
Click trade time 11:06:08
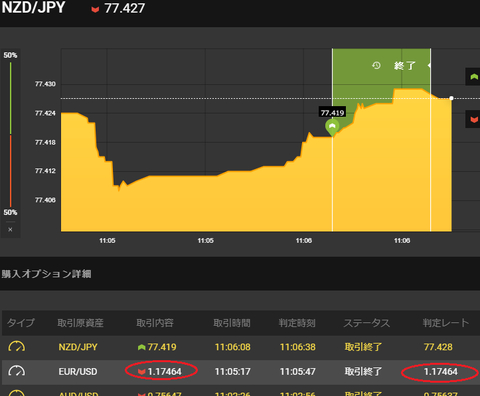[x=233, y=347]
